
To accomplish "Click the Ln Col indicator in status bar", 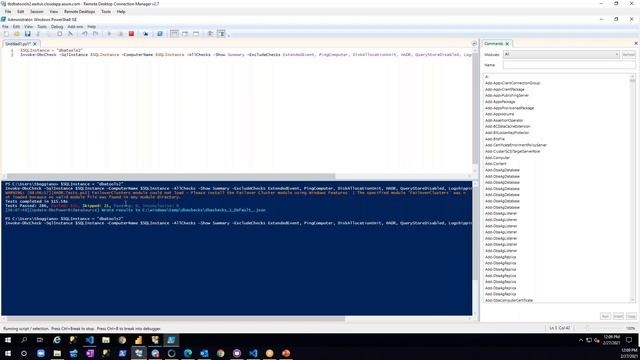I will point(559,328).
